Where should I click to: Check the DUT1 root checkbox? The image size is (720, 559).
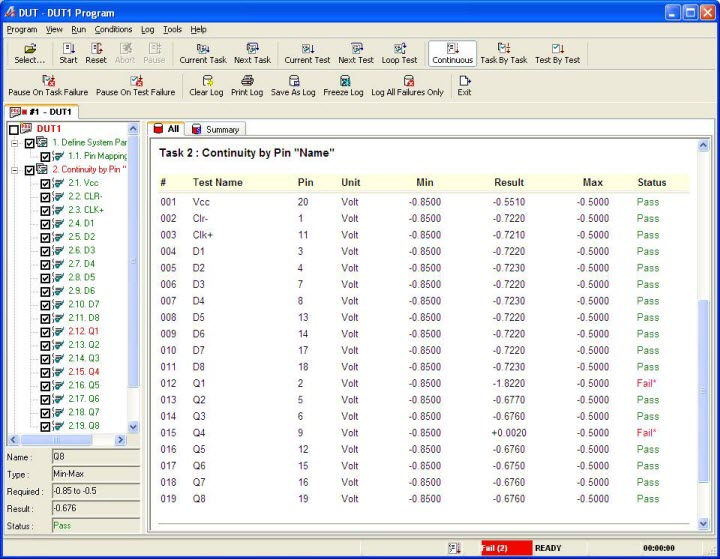coord(14,130)
